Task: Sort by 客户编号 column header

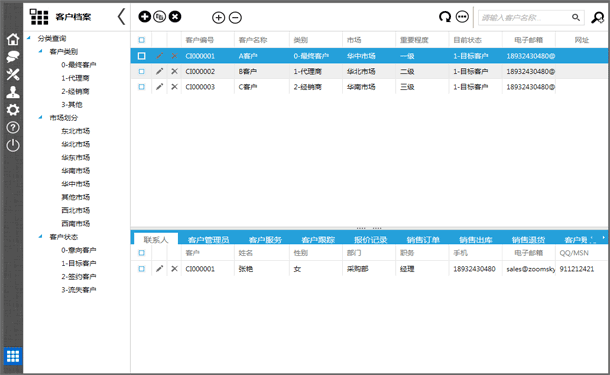Action: (200, 40)
